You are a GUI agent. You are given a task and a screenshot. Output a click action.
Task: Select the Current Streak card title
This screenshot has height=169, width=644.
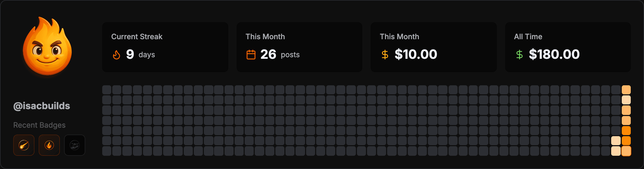[137, 37]
